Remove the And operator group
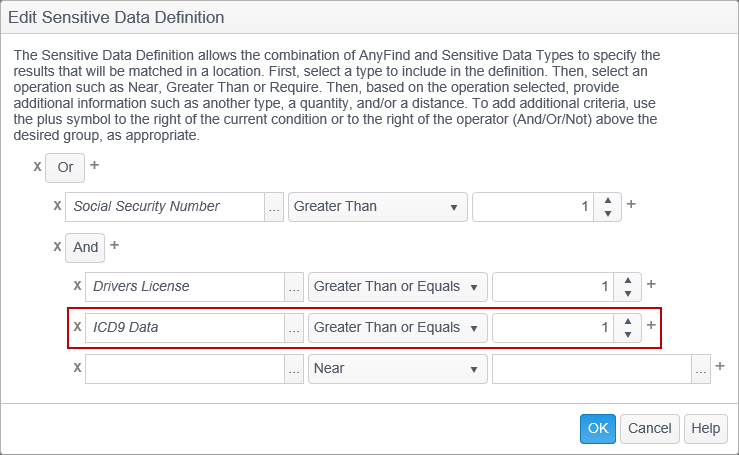 tap(57, 246)
